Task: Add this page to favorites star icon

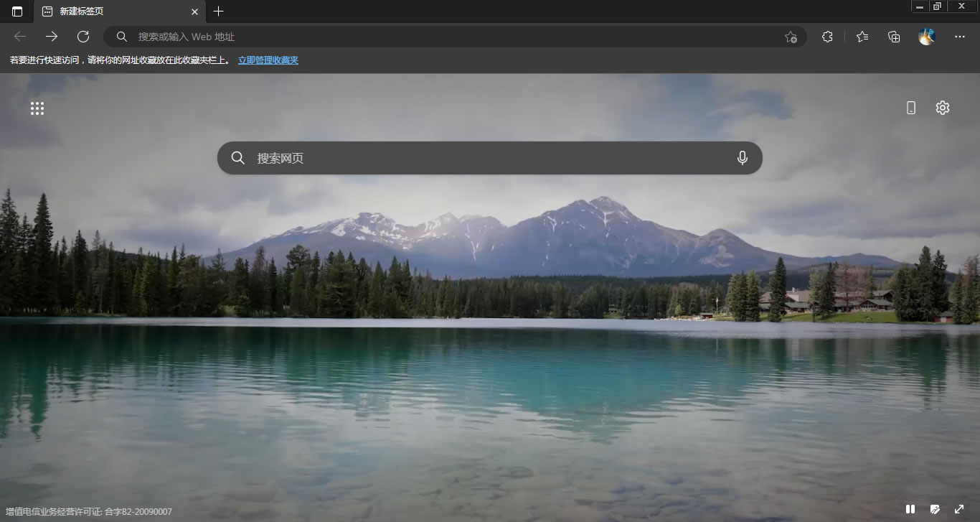Action: point(791,37)
